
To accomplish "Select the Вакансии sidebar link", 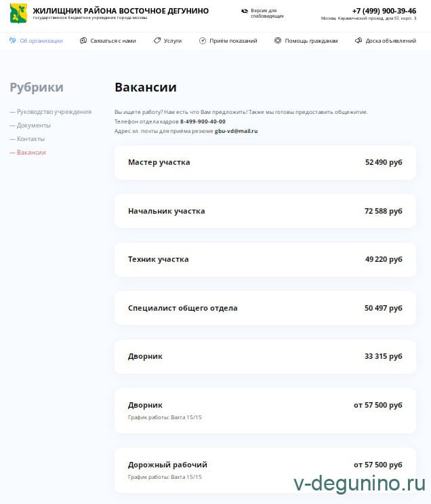I will point(31,153).
